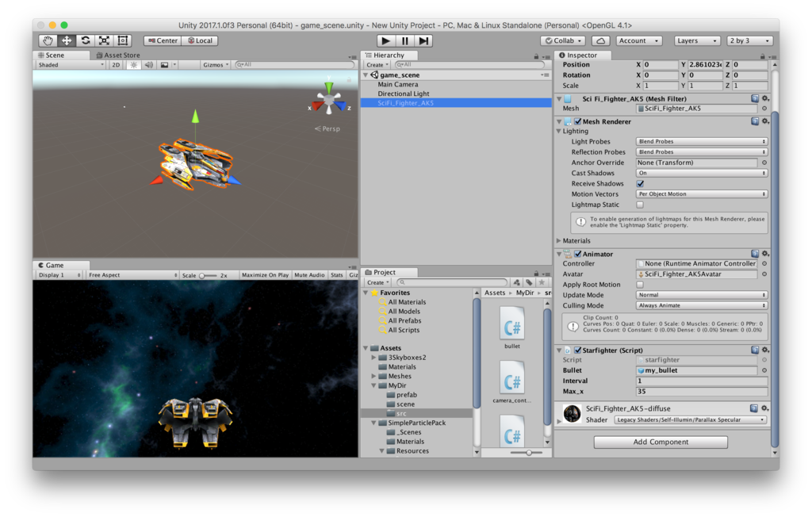Toggle Center pivot mode button

163,40
